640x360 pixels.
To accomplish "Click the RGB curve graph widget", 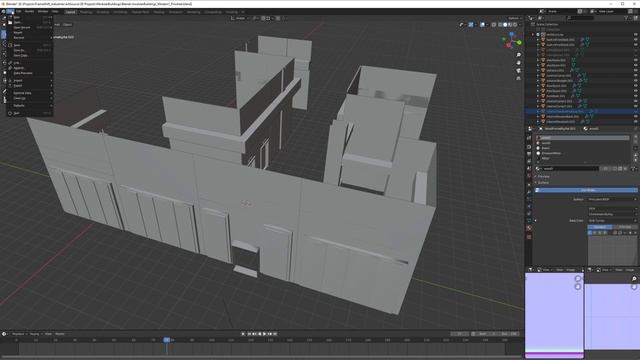I will 612,251.
